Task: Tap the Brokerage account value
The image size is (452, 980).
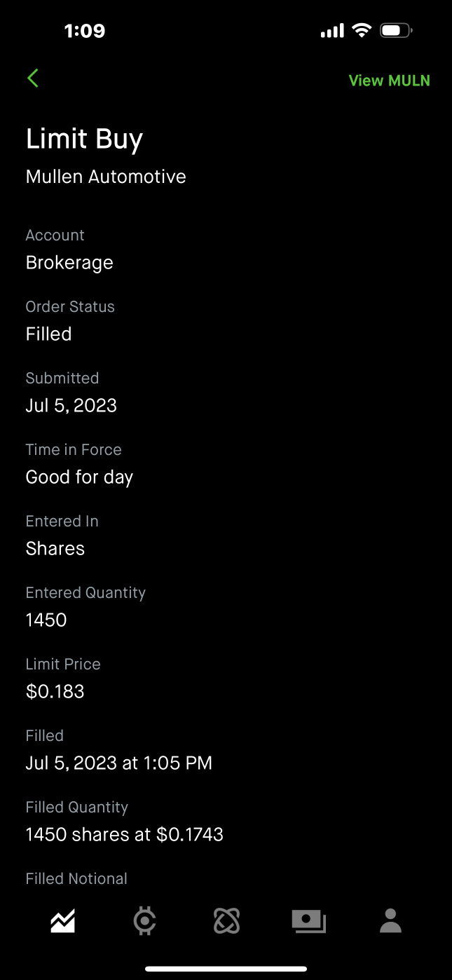Action: tap(69, 263)
